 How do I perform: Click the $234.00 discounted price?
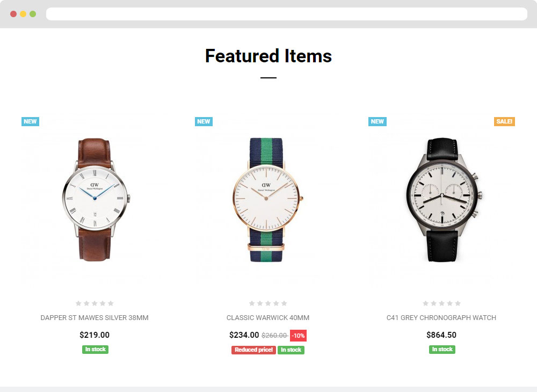pos(244,335)
